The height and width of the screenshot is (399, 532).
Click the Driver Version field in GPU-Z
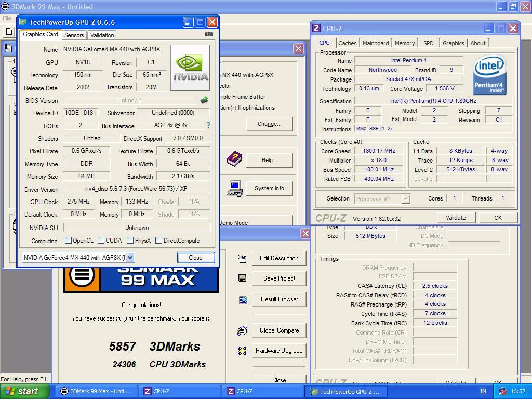point(137,189)
